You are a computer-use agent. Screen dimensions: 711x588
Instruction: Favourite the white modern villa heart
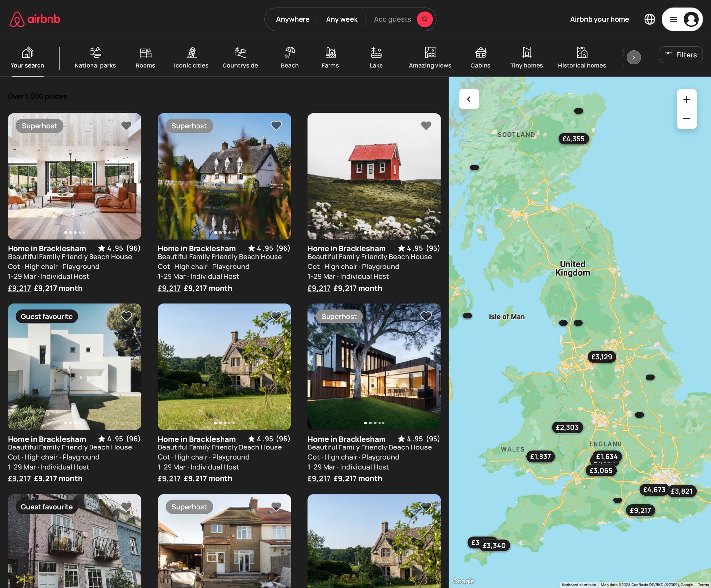coord(126,316)
